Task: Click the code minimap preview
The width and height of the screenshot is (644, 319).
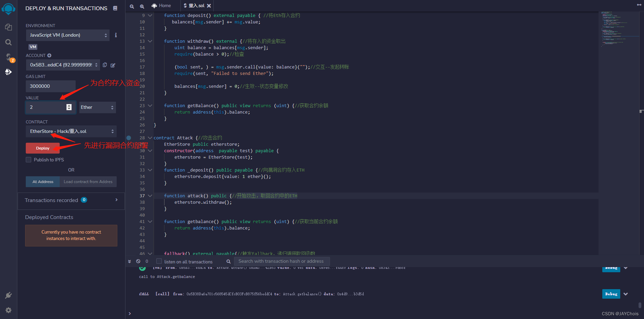Action: [619, 29]
